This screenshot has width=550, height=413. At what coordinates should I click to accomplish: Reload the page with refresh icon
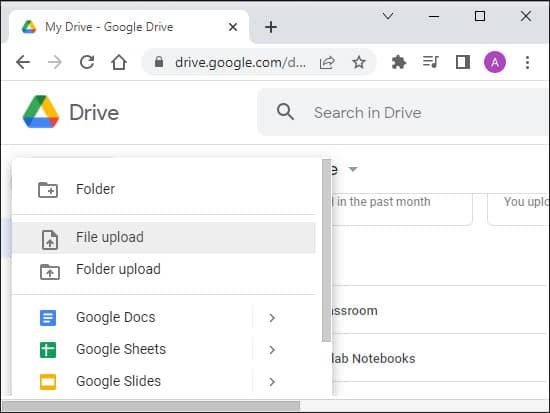pyautogui.click(x=87, y=62)
